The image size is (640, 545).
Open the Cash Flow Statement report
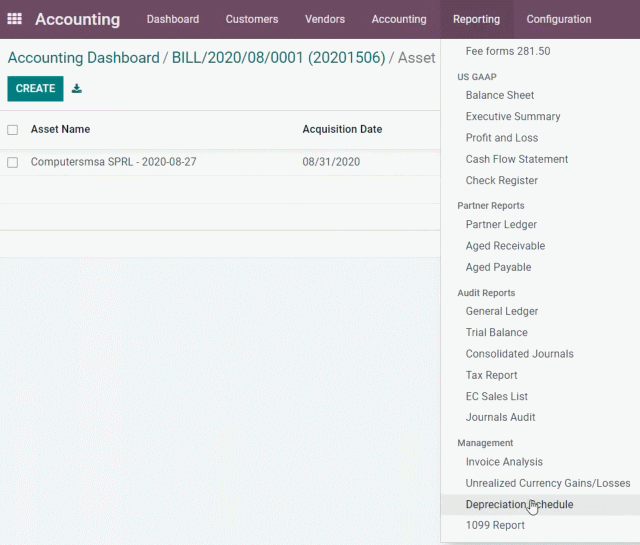pos(517,159)
